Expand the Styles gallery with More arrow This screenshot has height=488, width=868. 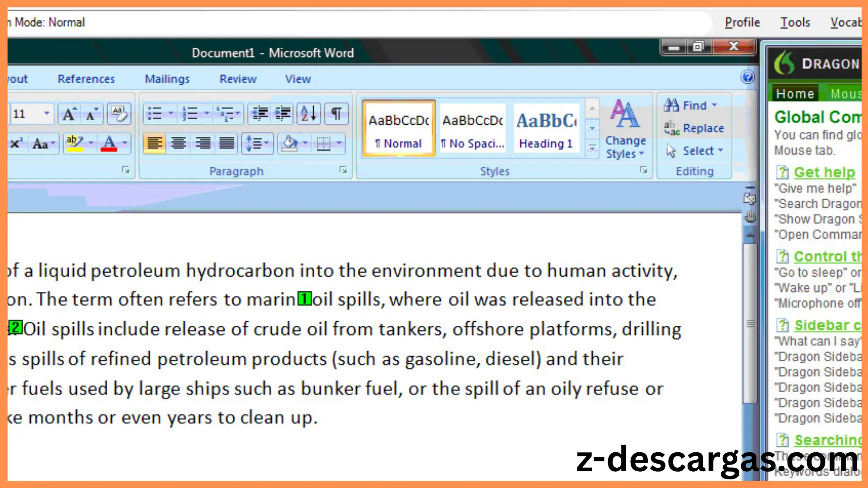click(592, 148)
